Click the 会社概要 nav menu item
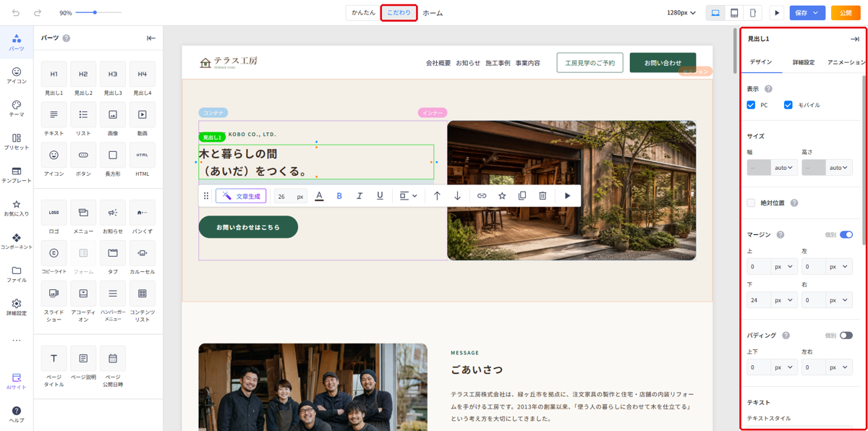868x431 pixels. 438,63
